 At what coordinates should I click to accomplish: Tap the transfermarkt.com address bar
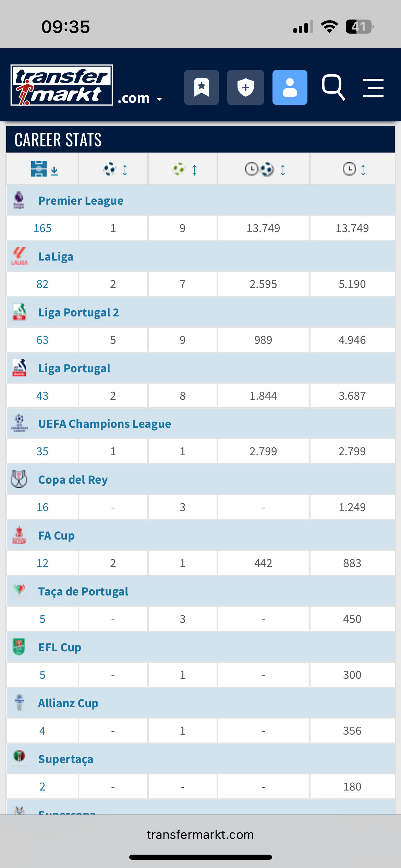point(200,834)
